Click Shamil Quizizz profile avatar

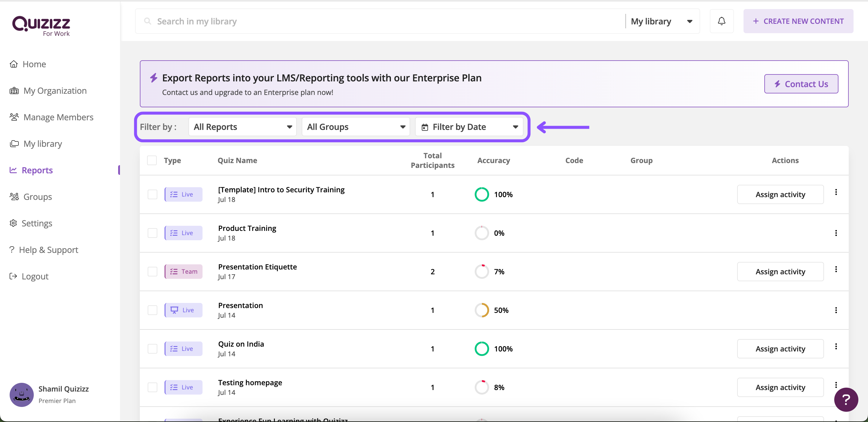(22, 394)
